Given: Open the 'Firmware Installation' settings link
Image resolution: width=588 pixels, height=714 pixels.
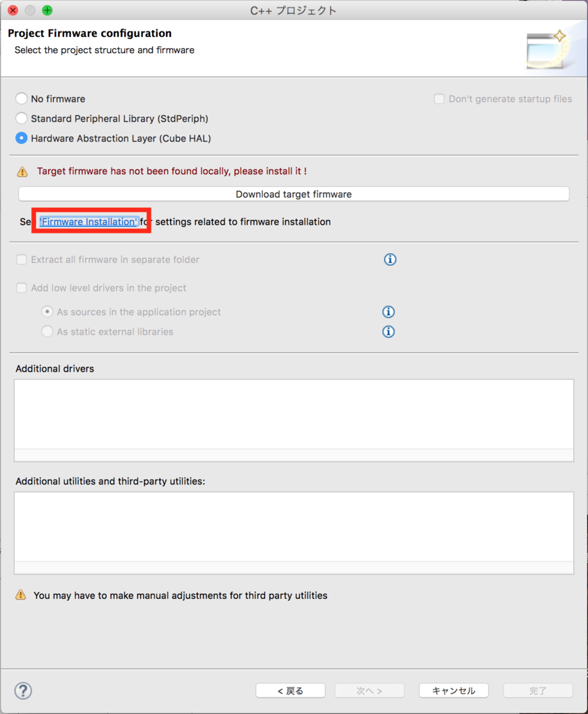Looking at the screenshot, I should tap(89, 222).
